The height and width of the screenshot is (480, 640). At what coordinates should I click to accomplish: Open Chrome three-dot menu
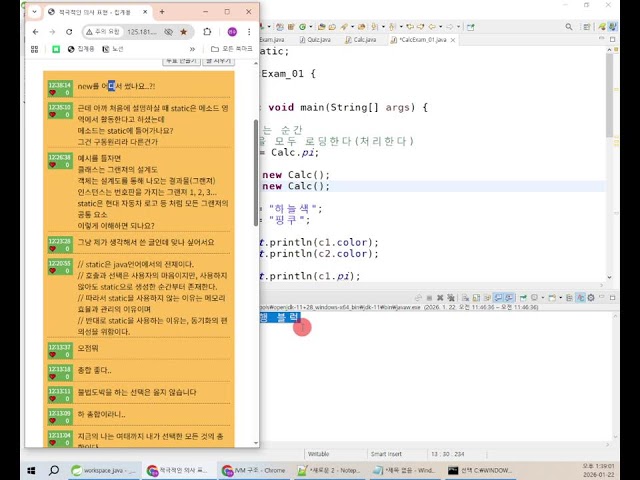click(x=249, y=32)
